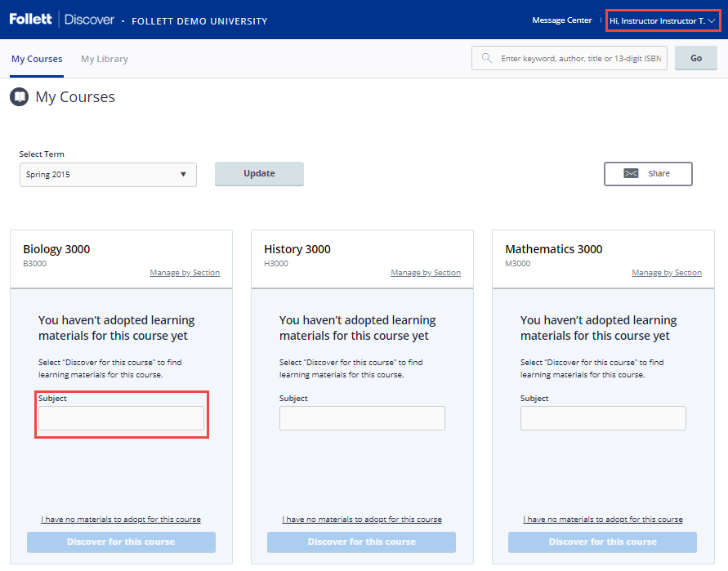
Task: Click the Mathematics 3000 Subject field
Action: click(603, 418)
